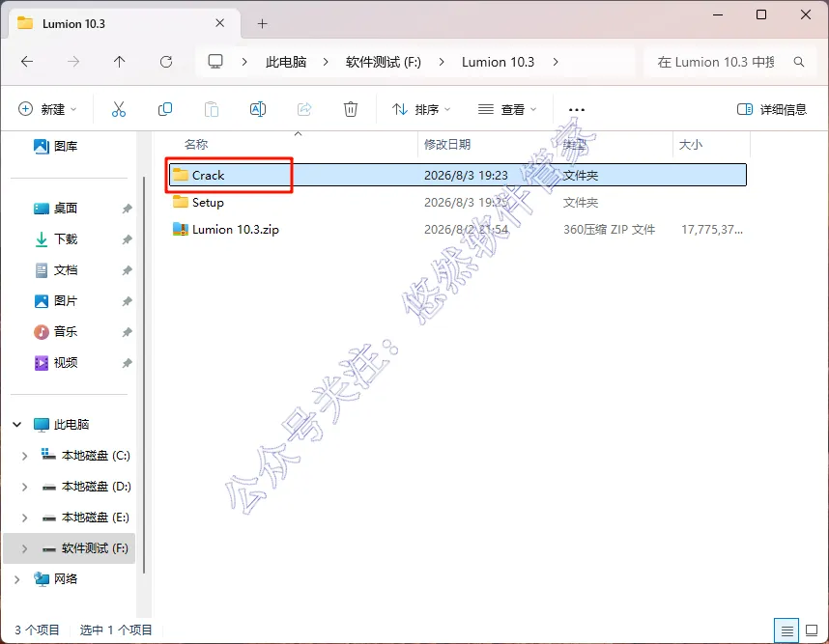Select 本地磁盘 (E:) in the sidebar

pyautogui.click(x=95, y=518)
